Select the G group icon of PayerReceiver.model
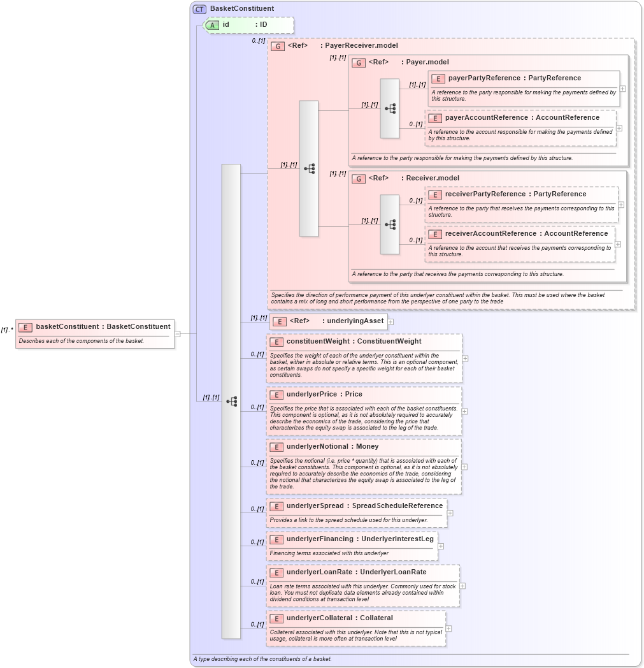Screen dimensions: 644x668 (278, 46)
